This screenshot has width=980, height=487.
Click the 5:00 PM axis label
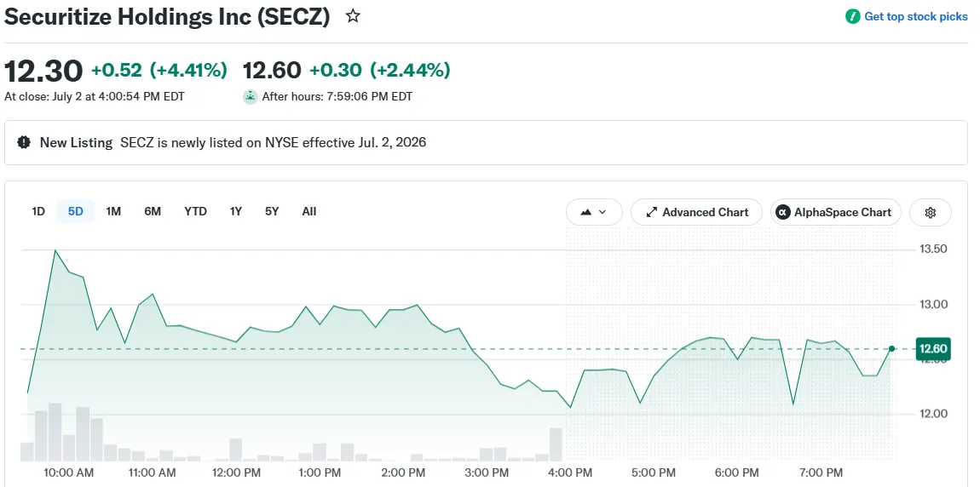(654, 473)
